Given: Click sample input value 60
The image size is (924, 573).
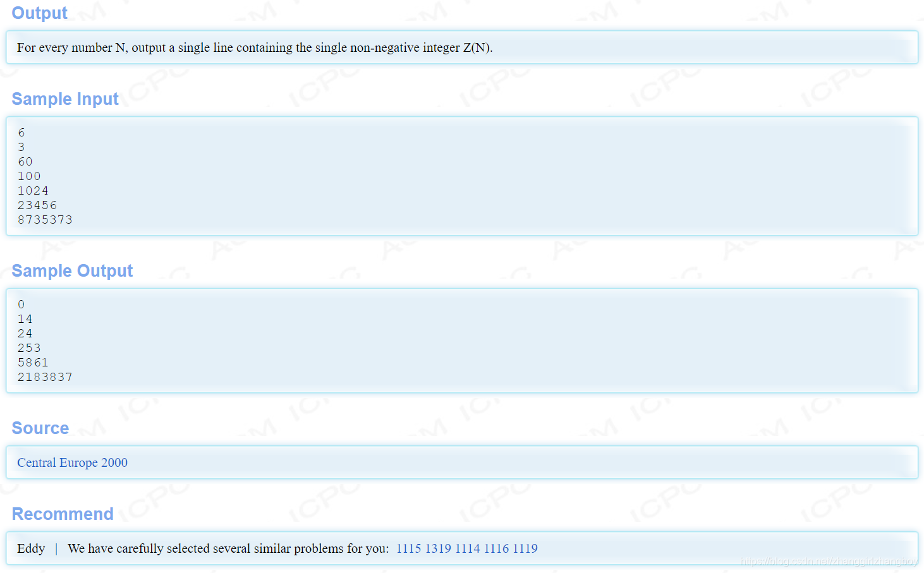Looking at the screenshot, I should (25, 162).
